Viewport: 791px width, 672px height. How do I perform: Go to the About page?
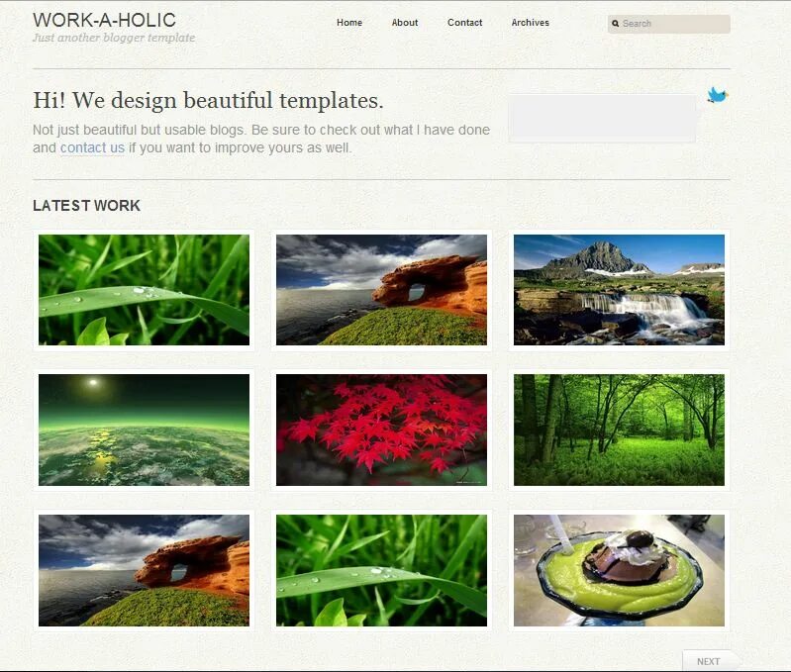click(405, 23)
